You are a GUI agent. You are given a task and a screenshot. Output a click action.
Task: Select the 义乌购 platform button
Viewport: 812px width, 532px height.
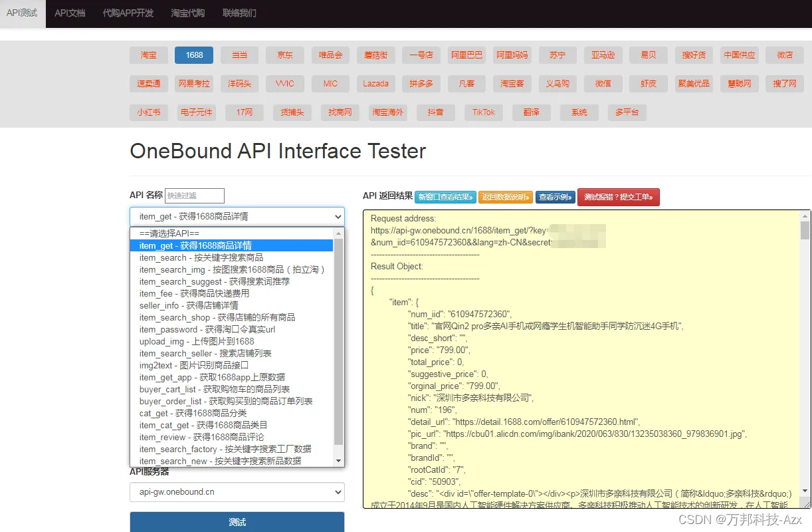click(x=558, y=84)
